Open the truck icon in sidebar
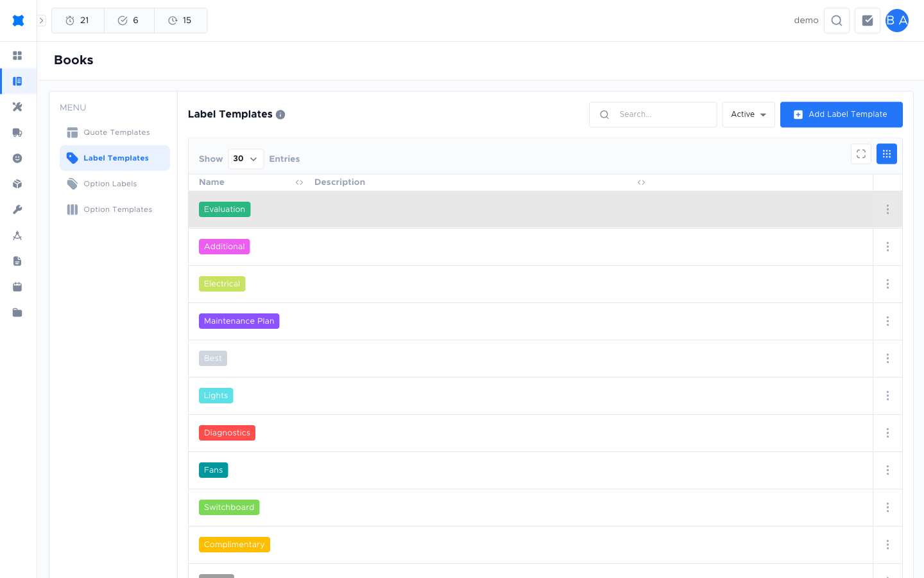924x578 pixels. pos(17,133)
